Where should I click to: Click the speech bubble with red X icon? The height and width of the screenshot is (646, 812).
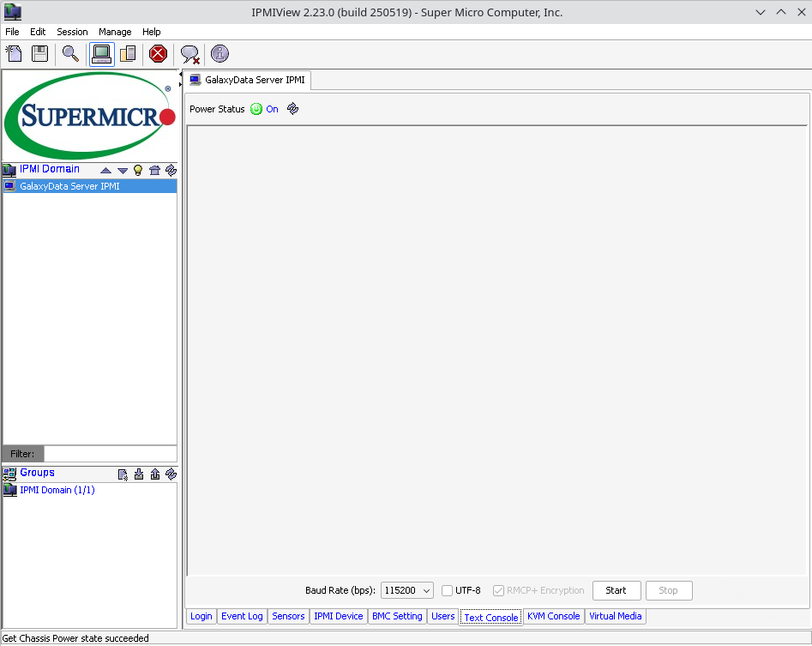(189, 54)
